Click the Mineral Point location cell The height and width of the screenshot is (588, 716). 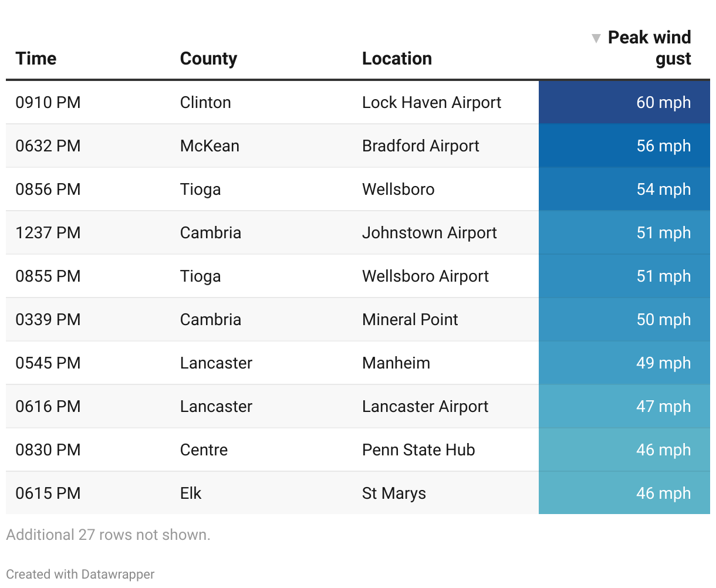pyautogui.click(x=410, y=320)
